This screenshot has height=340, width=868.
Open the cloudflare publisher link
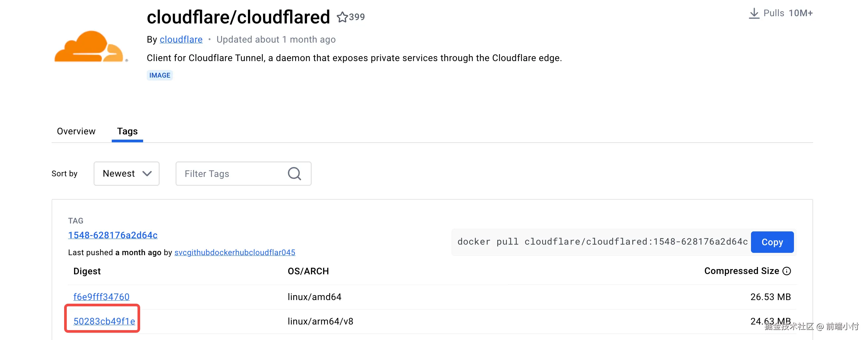pos(181,40)
